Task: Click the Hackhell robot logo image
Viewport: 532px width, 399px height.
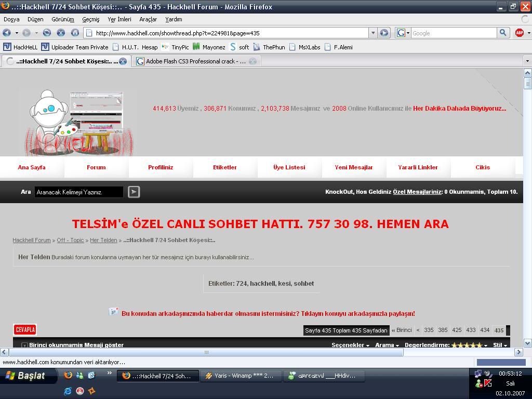Action: pyautogui.click(x=79, y=123)
